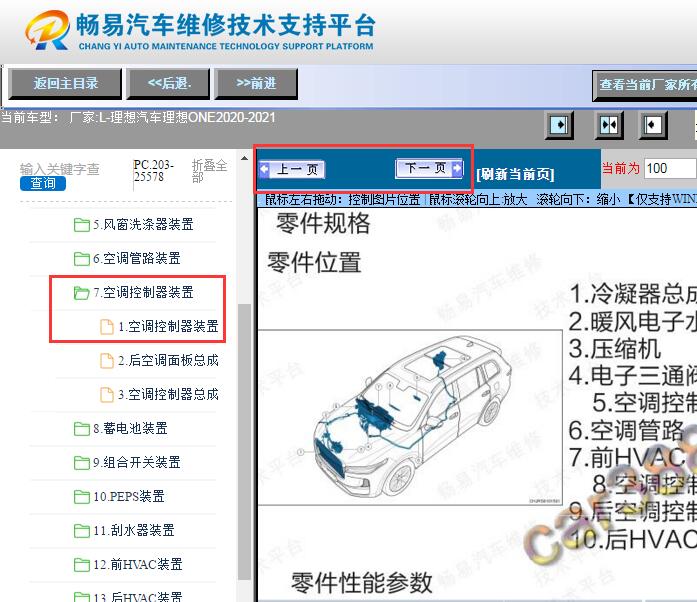Open the 查看当前厂家所有 button
The image size is (697, 602).
[645, 85]
